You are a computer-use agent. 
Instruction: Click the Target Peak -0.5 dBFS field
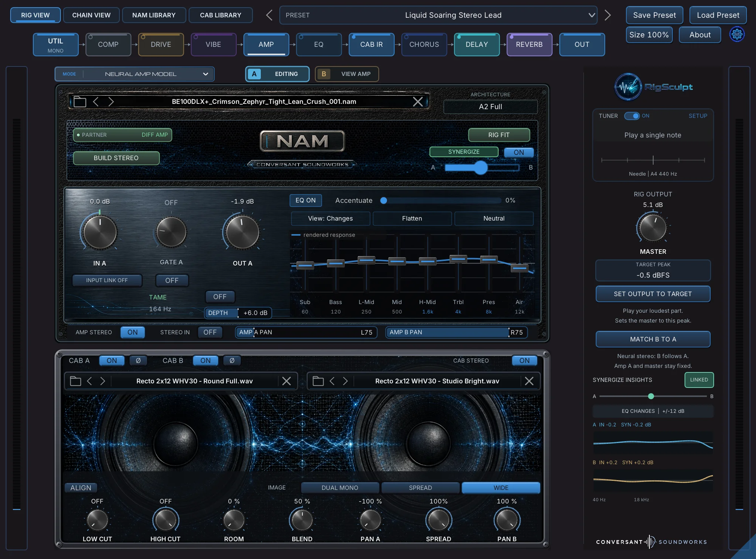(x=653, y=271)
